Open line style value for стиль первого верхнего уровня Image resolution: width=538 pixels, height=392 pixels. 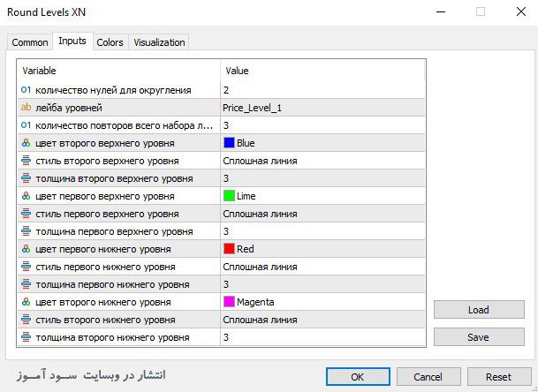point(322,214)
